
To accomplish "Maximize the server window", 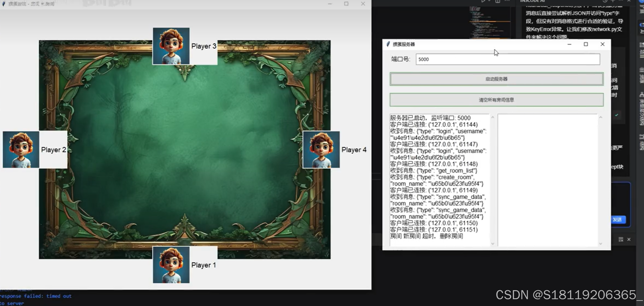I will pos(586,44).
